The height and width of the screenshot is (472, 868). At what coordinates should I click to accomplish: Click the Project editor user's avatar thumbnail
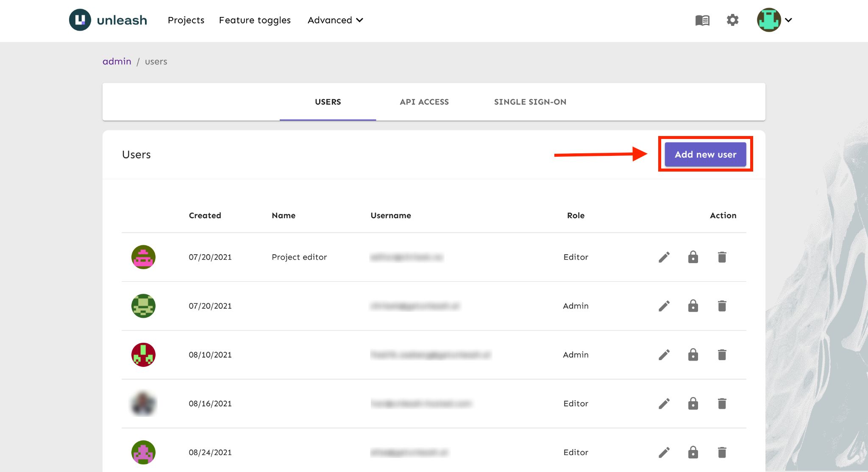143,257
